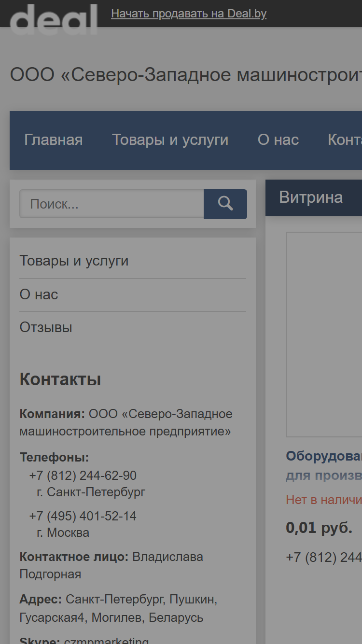
Task: Click the price 0,01 руб.
Action: tap(319, 528)
